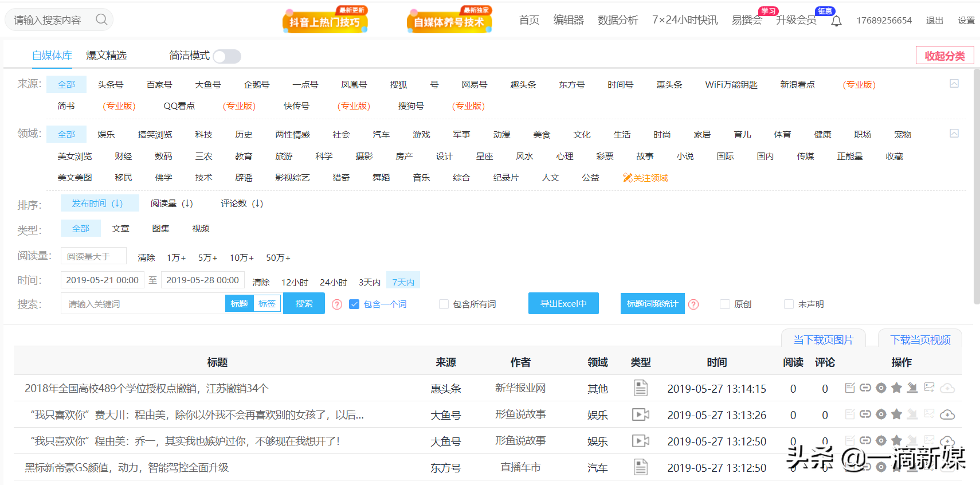Click help icon next to 标题词频统计

click(693, 304)
